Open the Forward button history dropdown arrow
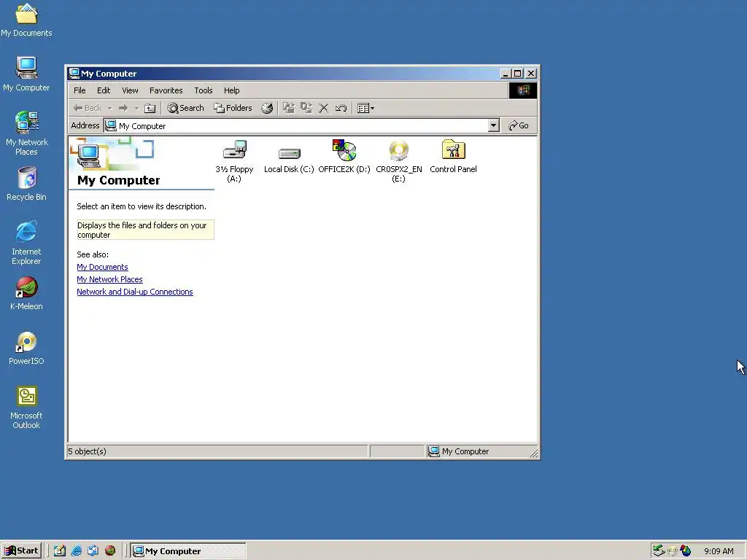Screen dimensions: 747x560 [x=136, y=108]
